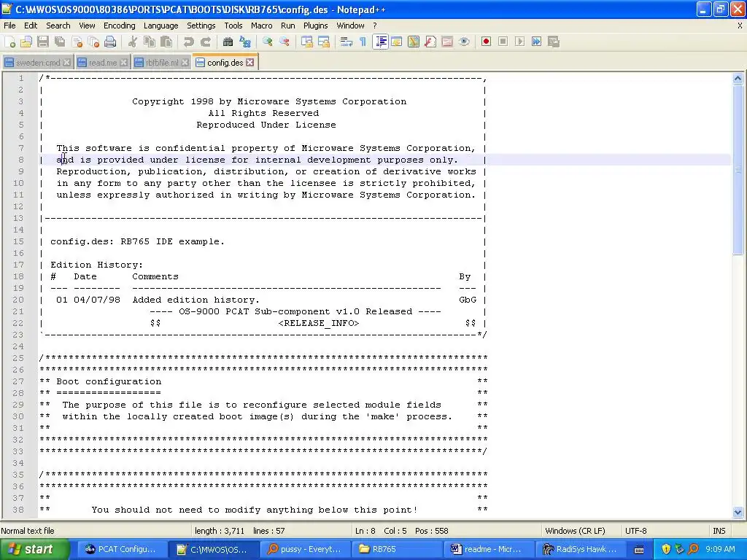
Task: Click the Playback macro icon
Action: click(x=519, y=42)
